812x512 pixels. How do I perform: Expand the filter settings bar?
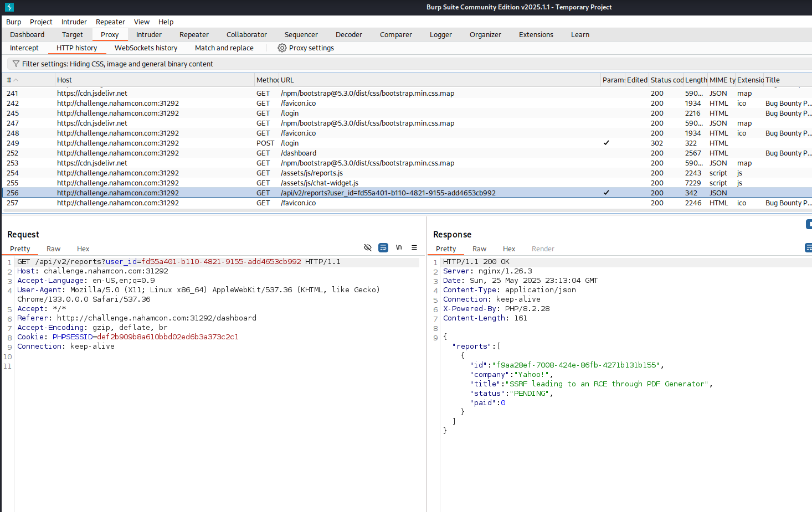[117, 64]
